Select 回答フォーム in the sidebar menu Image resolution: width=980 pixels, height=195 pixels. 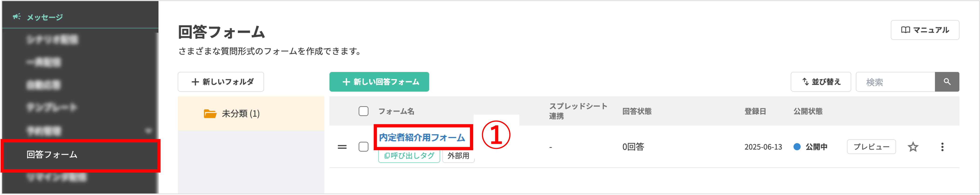(51, 155)
